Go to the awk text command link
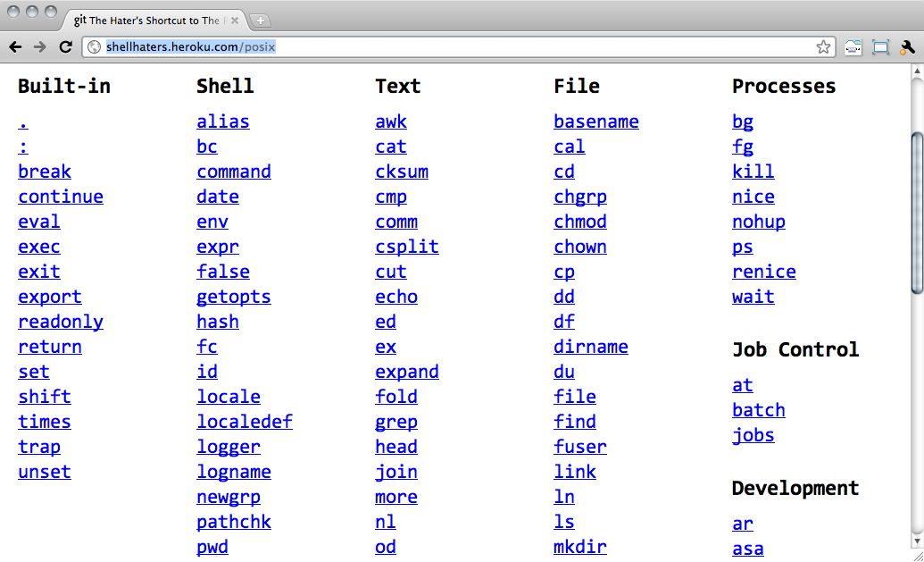The width and height of the screenshot is (924, 562). click(391, 122)
